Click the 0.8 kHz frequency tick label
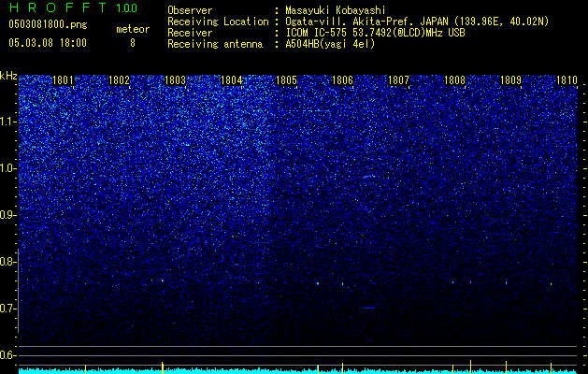 [7, 262]
